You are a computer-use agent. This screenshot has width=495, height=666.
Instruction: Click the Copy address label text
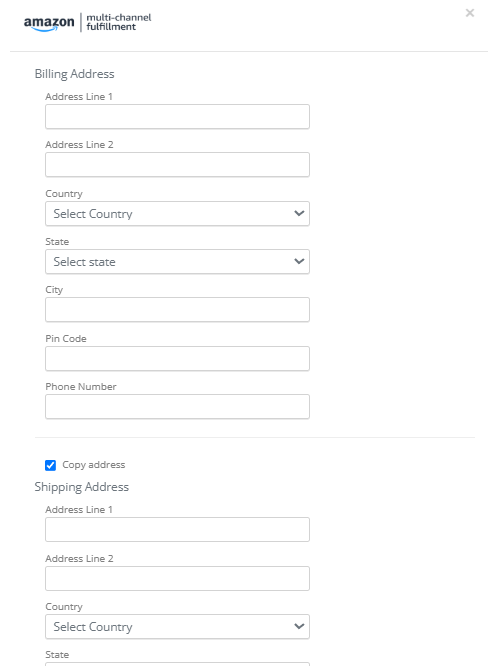point(93,465)
